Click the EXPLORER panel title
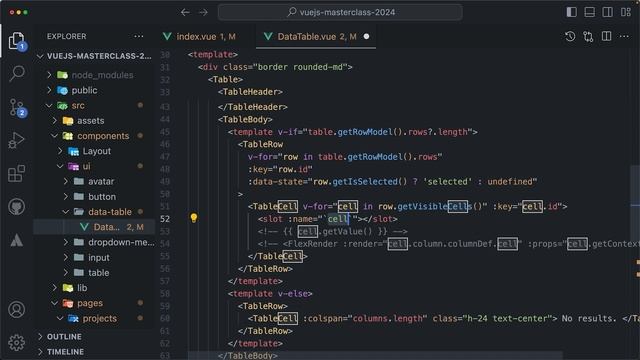 coord(67,36)
